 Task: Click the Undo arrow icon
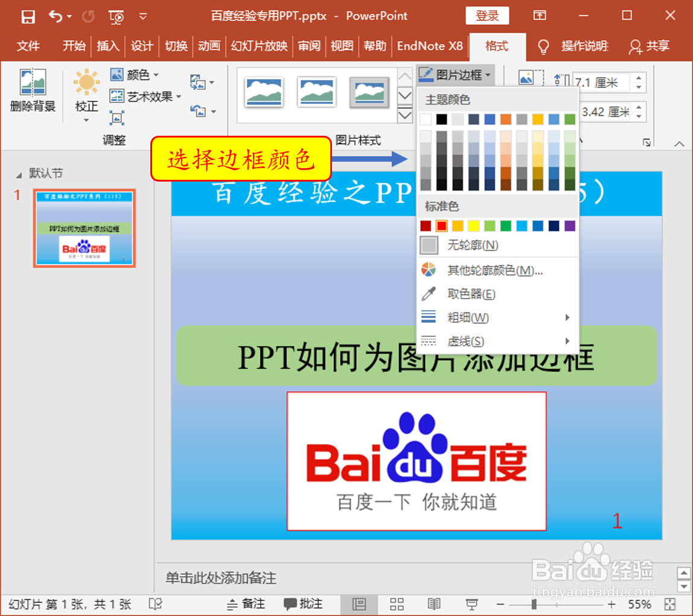pyautogui.click(x=56, y=16)
